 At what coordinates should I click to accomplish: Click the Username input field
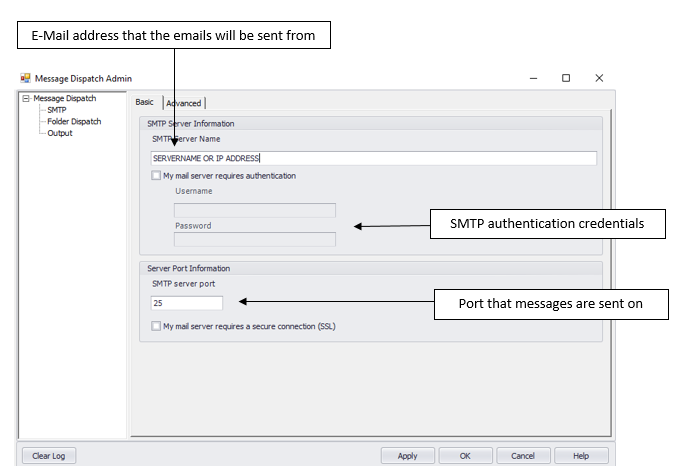255,210
